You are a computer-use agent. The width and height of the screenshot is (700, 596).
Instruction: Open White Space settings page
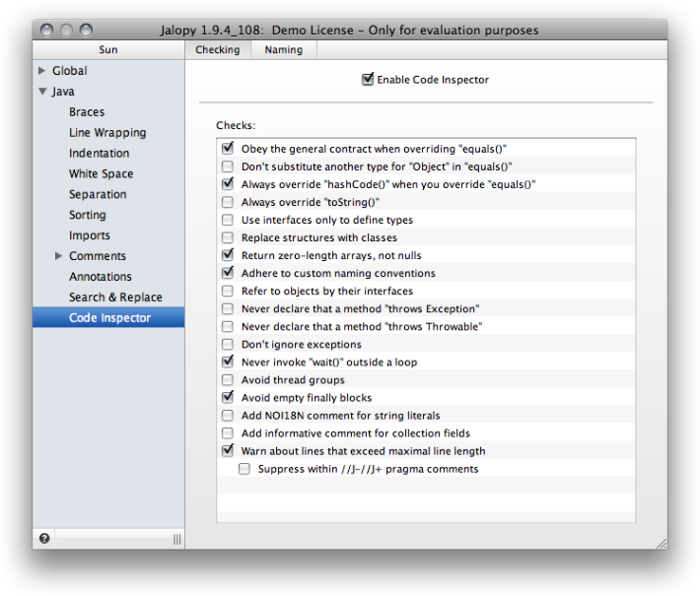(102, 174)
